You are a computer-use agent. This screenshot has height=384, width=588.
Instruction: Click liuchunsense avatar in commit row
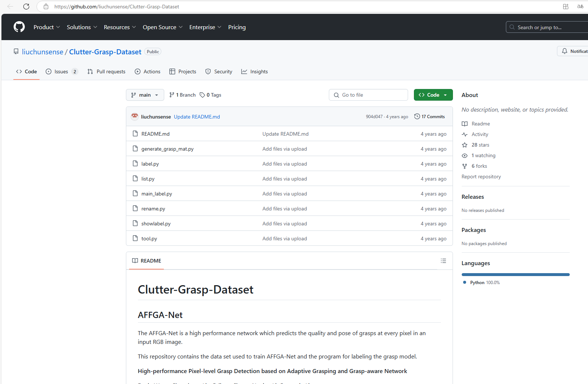(135, 117)
